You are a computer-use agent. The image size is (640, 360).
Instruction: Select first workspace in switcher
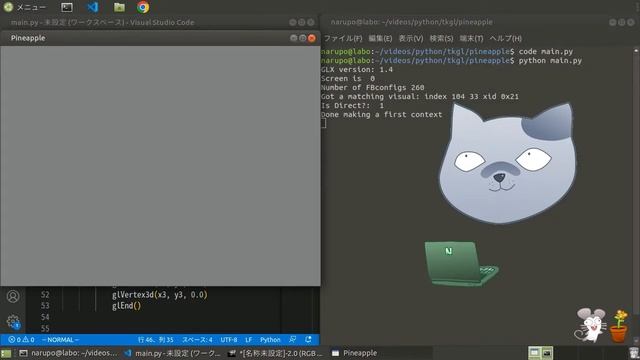click(x=534, y=353)
